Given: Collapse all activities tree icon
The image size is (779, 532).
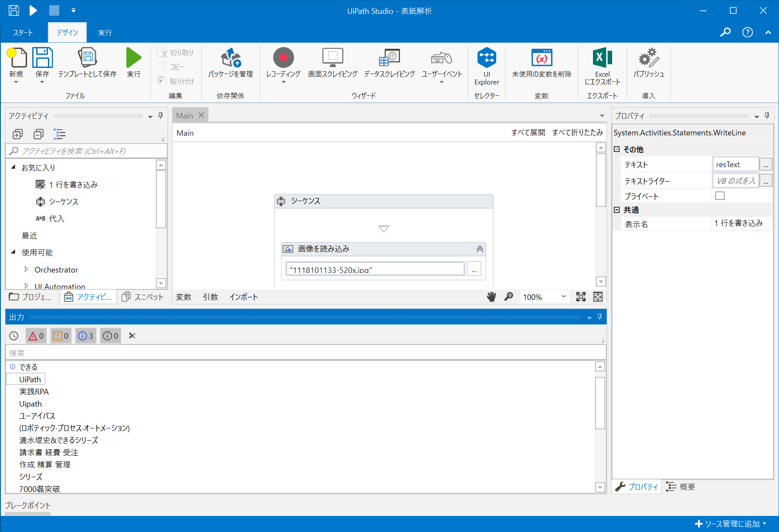Looking at the screenshot, I should point(38,134).
